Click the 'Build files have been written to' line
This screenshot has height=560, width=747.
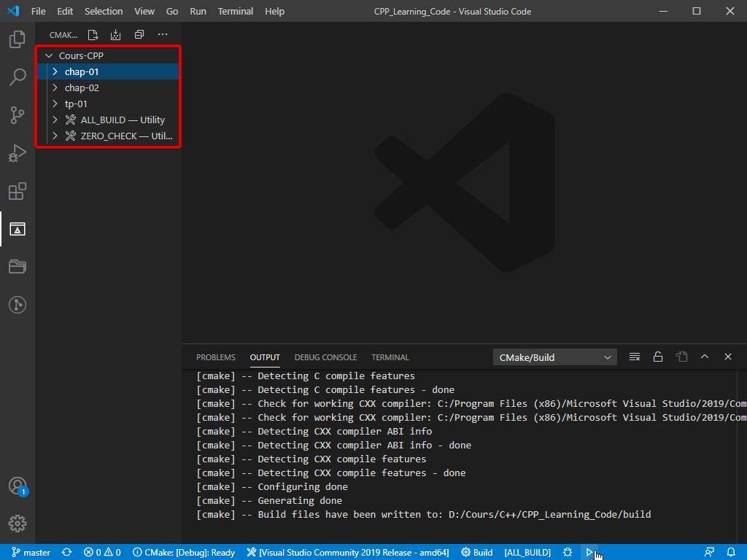click(424, 514)
